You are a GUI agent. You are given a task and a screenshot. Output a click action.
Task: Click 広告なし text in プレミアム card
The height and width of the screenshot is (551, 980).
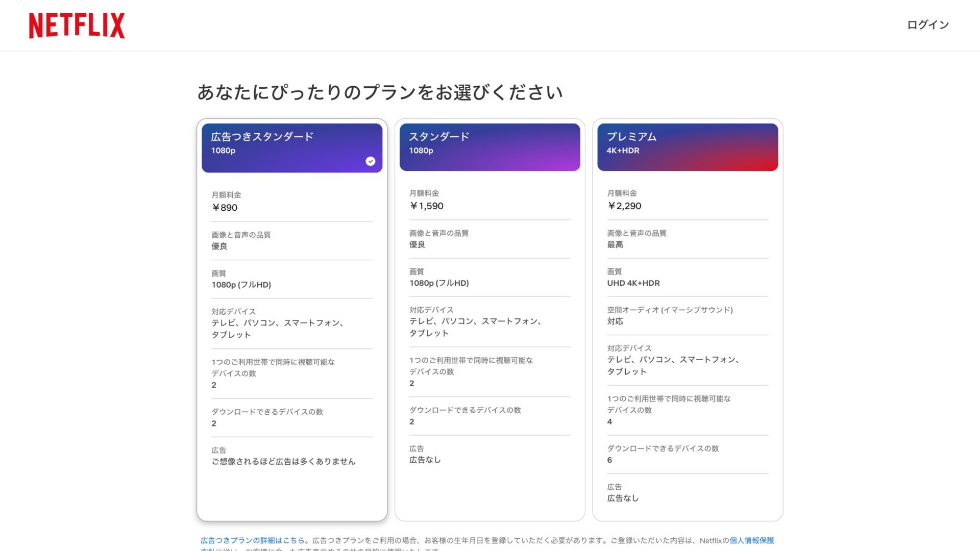[623, 498]
